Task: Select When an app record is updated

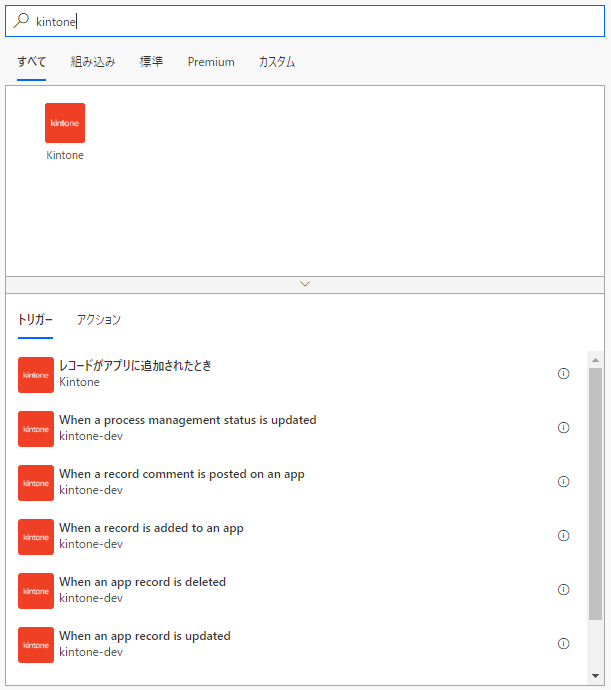Action: (145, 636)
